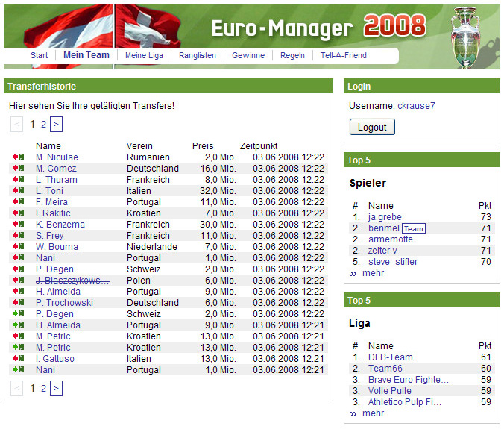The image size is (504, 429).
Task: Open the Ranglisten page
Action: (x=198, y=55)
